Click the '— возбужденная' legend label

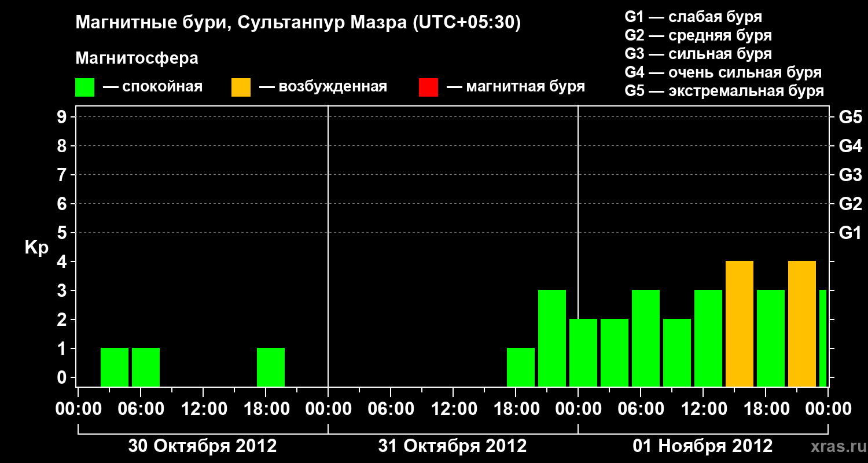(323, 87)
